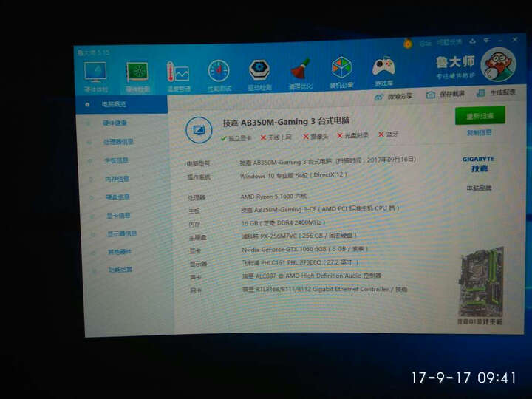The width and height of the screenshot is (532, 399).
Task: Select 处理器信息 in sidebar
Action: point(118,141)
